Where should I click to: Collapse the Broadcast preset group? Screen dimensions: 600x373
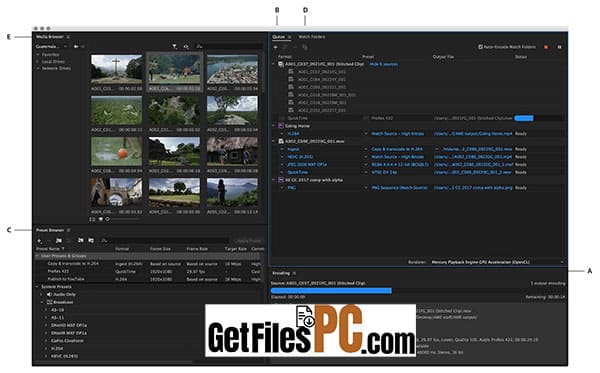(42, 302)
